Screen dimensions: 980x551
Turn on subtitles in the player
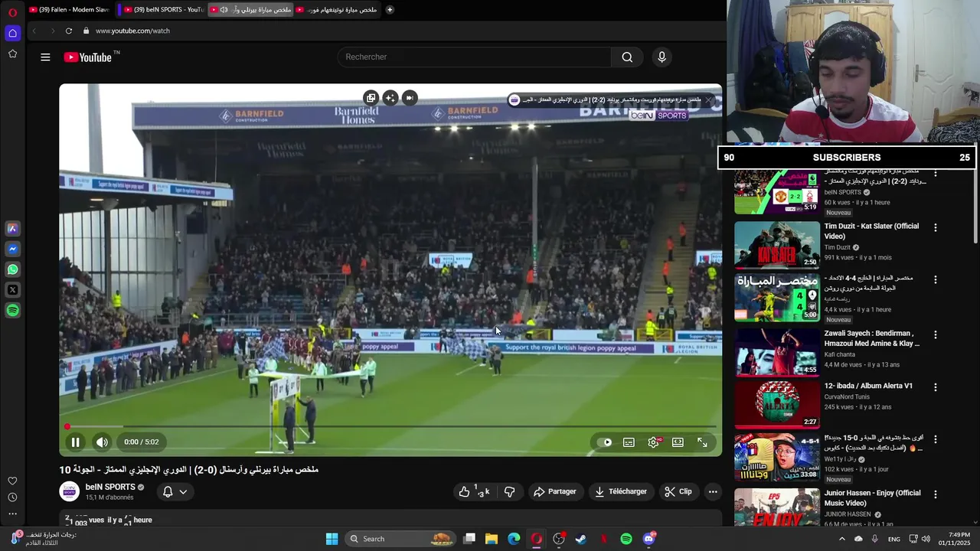pos(629,442)
